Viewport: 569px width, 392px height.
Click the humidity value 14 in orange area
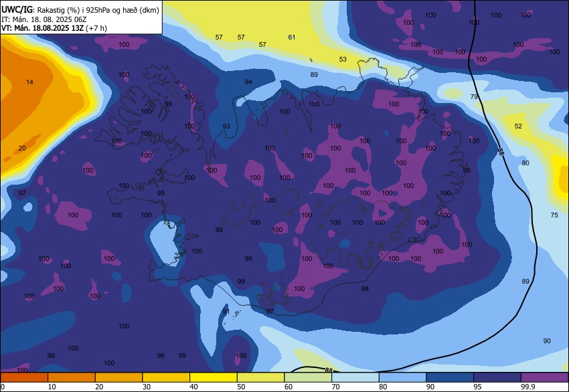(29, 82)
